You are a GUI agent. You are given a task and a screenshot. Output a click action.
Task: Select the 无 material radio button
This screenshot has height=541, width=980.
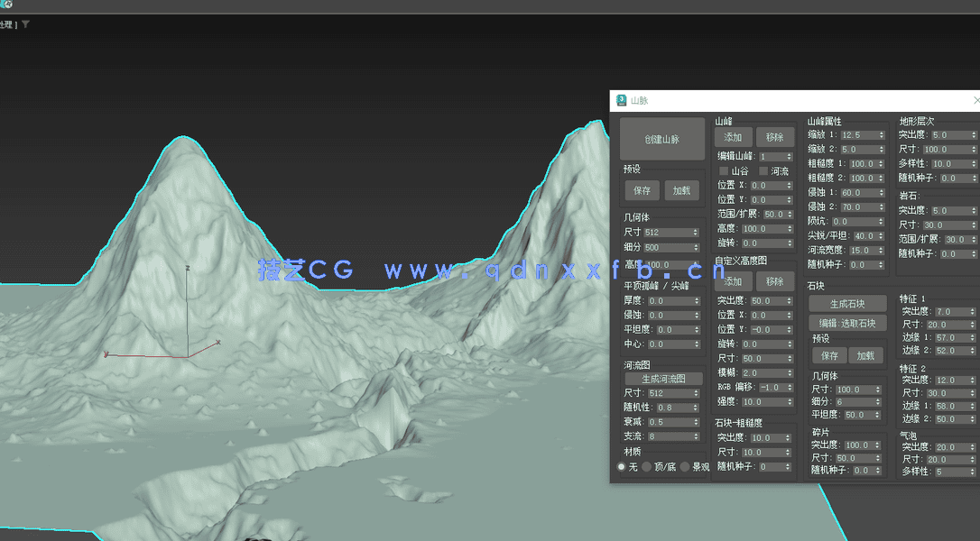[x=622, y=464]
